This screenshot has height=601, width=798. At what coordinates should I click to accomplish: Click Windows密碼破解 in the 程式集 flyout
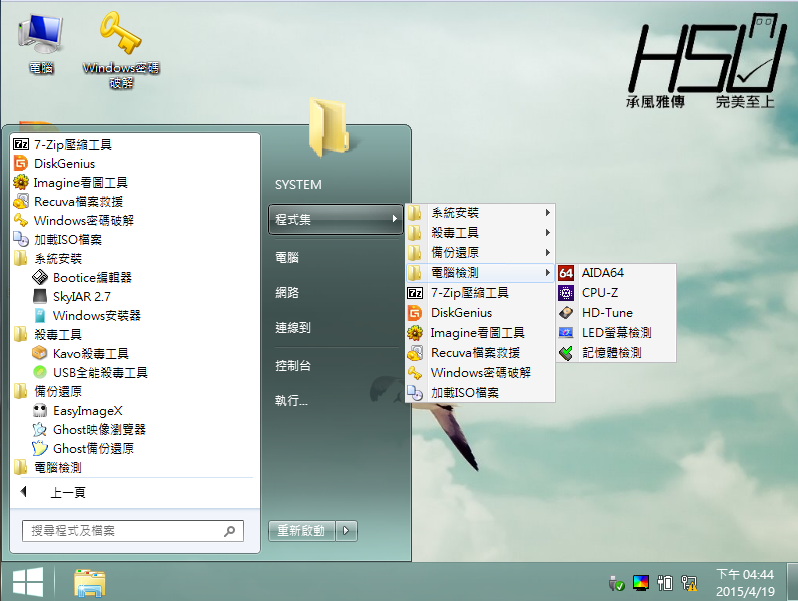(x=480, y=373)
